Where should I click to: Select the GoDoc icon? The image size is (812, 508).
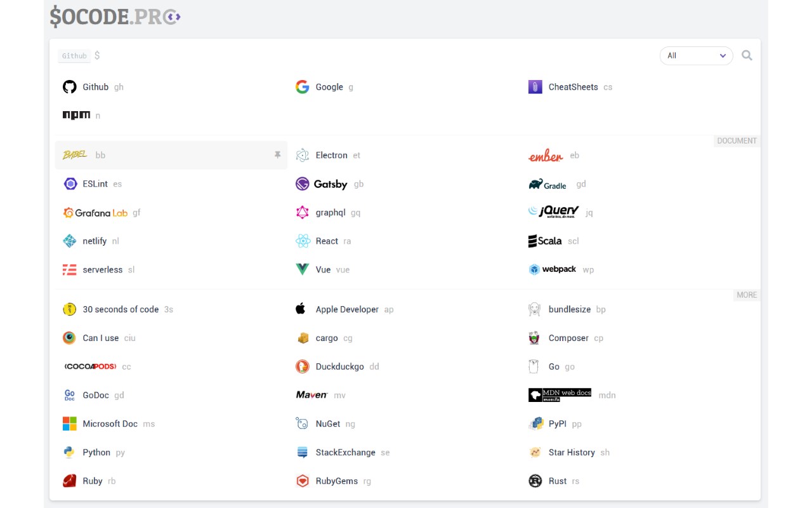coord(70,395)
